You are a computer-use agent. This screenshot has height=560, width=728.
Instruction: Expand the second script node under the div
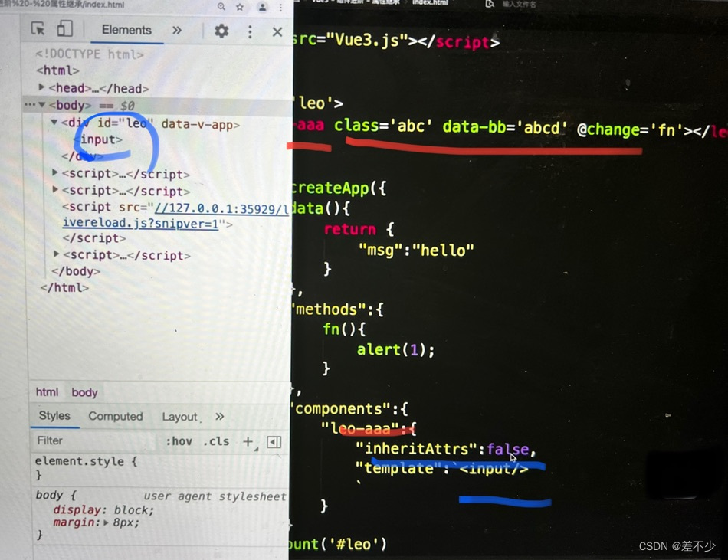tap(55, 190)
